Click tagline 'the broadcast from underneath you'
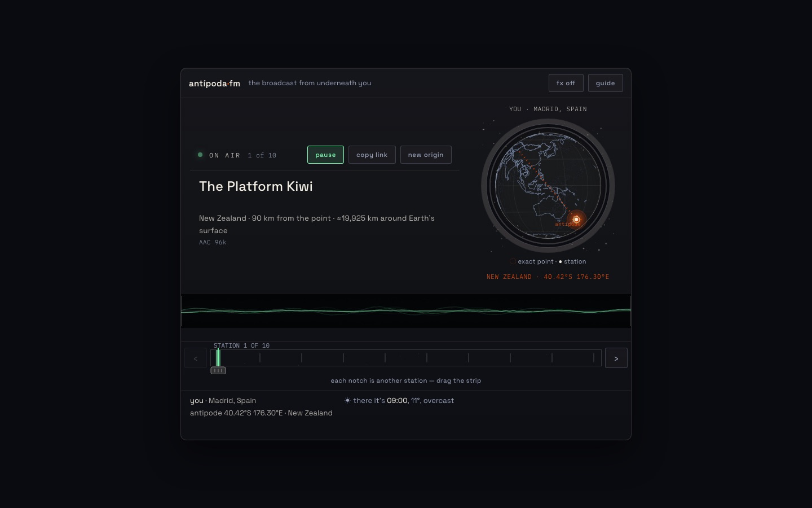This screenshot has width=812, height=508. [x=310, y=83]
